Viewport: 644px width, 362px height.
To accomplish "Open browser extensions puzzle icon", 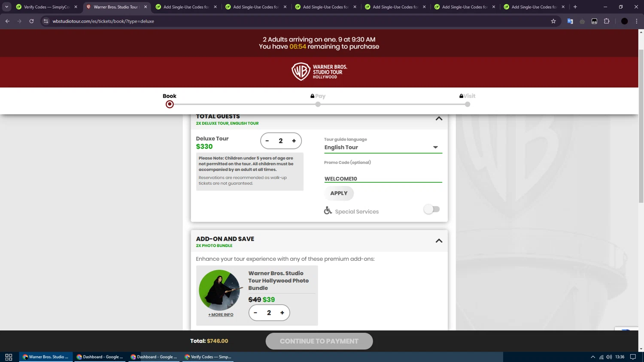I will click(x=607, y=21).
